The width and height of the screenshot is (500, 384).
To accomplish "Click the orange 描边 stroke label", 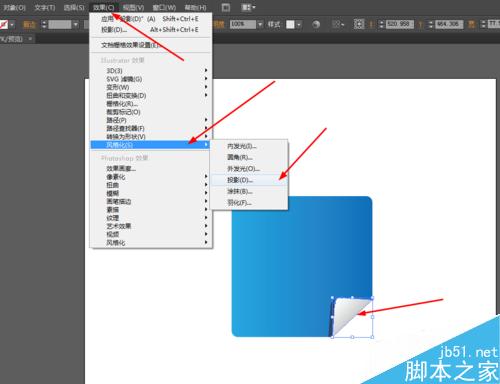I will [29, 24].
